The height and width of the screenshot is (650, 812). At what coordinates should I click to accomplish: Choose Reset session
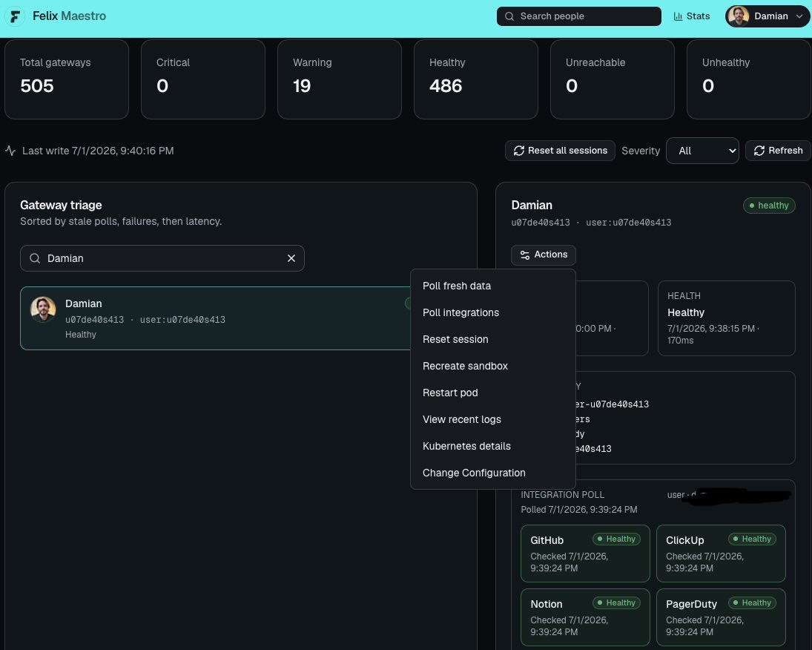coord(492,339)
